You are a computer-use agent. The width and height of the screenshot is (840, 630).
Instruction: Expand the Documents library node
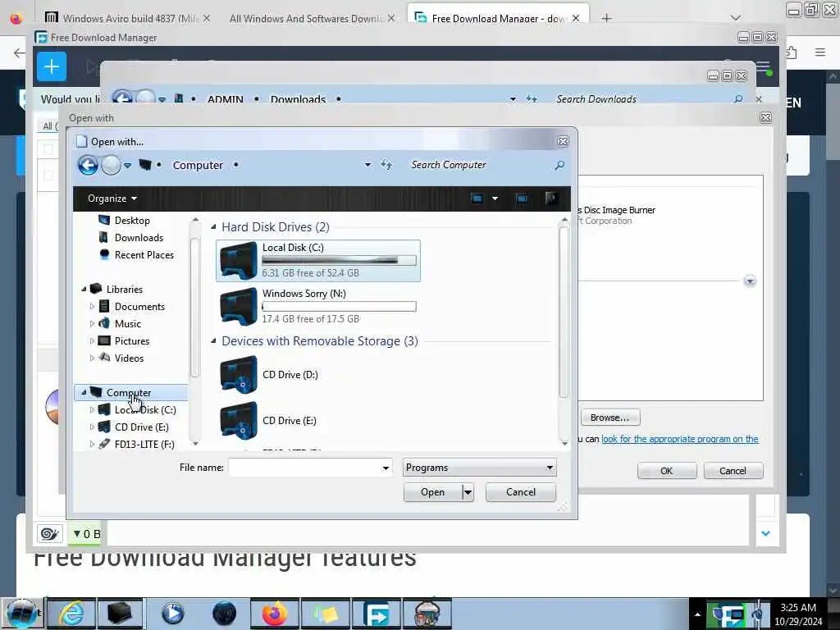click(92, 307)
